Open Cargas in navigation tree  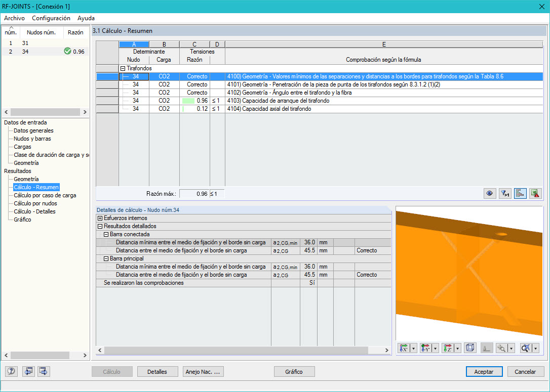pos(22,147)
